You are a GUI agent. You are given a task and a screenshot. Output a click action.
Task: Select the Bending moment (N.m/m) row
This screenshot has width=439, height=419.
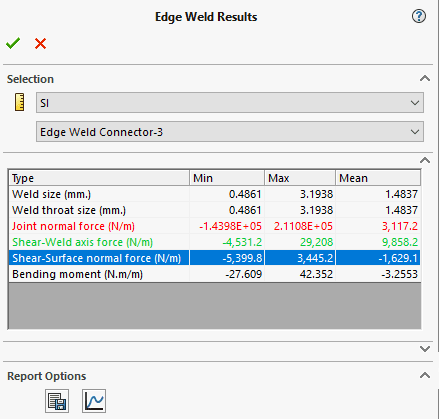coord(215,274)
